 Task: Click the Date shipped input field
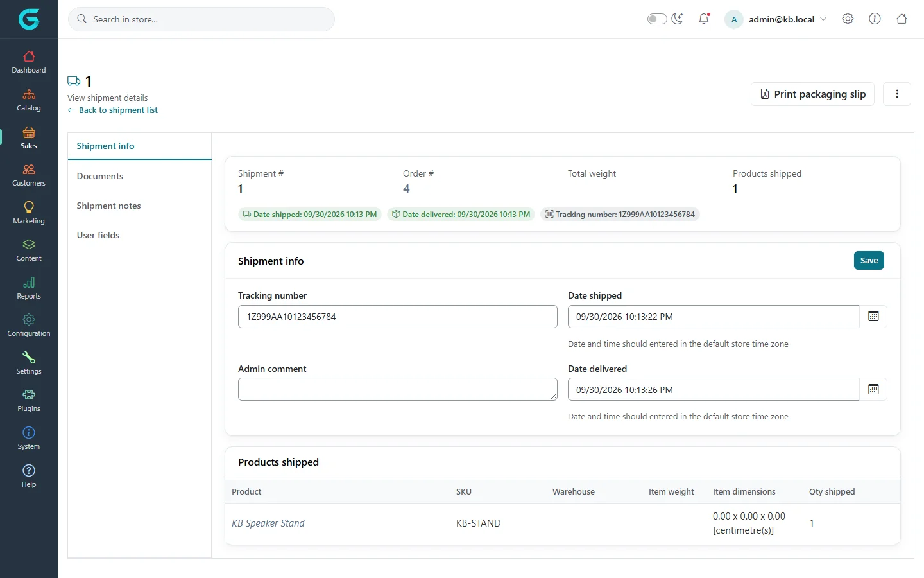[714, 317]
